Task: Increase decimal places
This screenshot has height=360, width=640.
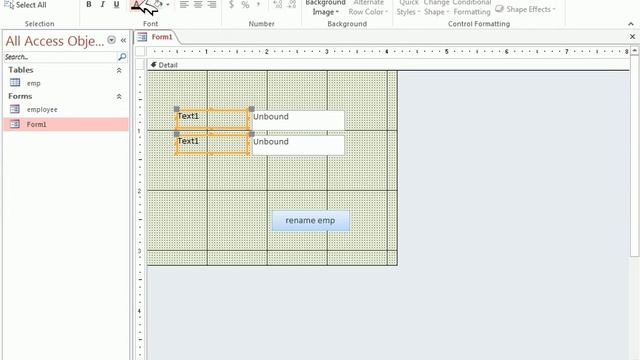Action: click(278, 4)
